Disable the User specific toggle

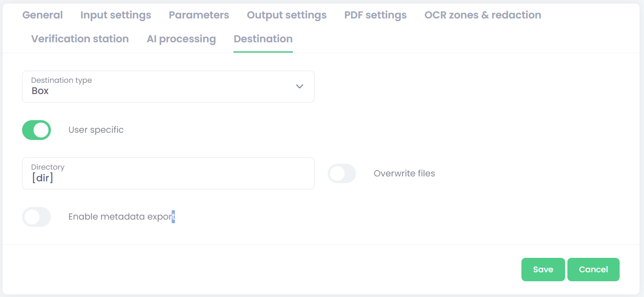click(x=37, y=130)
